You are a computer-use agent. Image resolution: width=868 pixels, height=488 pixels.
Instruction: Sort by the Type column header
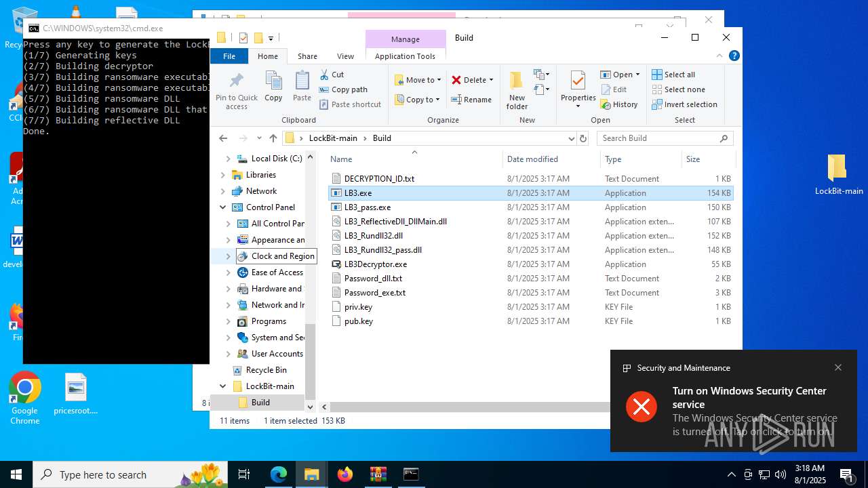(x=641, y=159)
